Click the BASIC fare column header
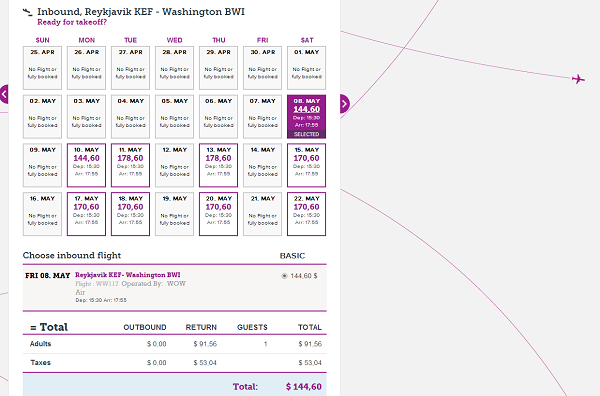Viewport: 600px width, 396px height. (292, 256)
